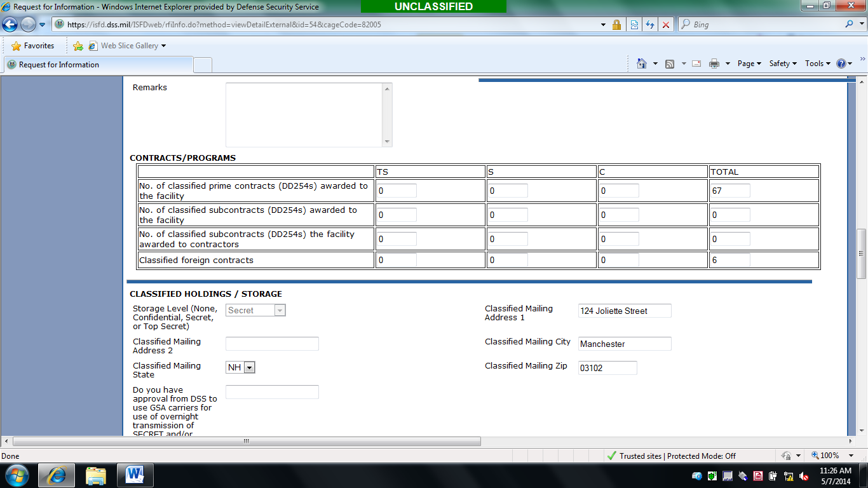Click the security lock icon in address bar
Viewport: 868px width, 488px height.
click(616, 25)
